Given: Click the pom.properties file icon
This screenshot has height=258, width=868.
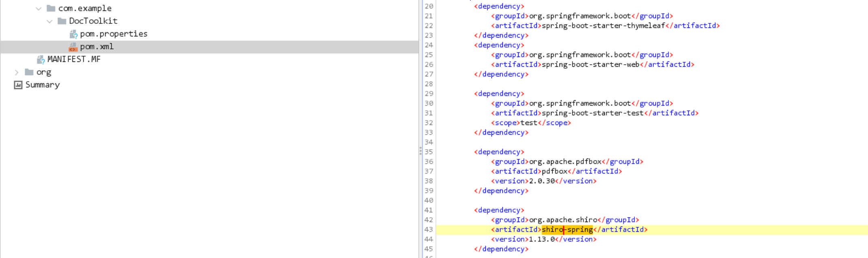Looking at the screenshot, I should click(x=73, y=34).
